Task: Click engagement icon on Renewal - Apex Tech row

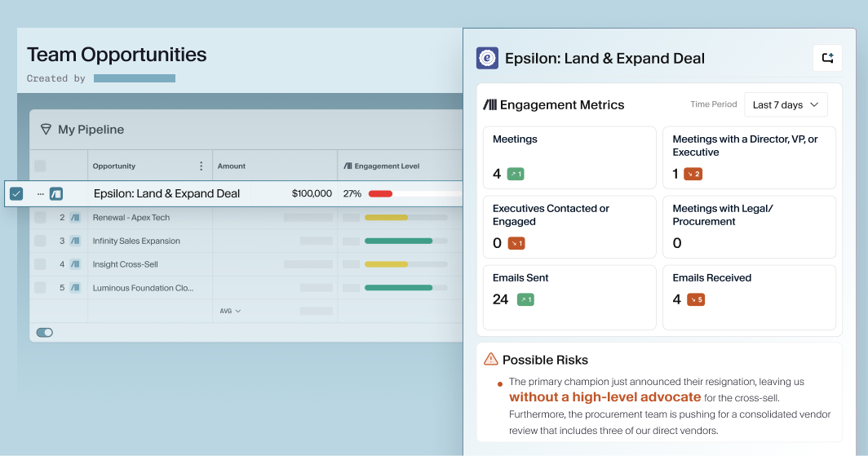Action: [75, 218]
